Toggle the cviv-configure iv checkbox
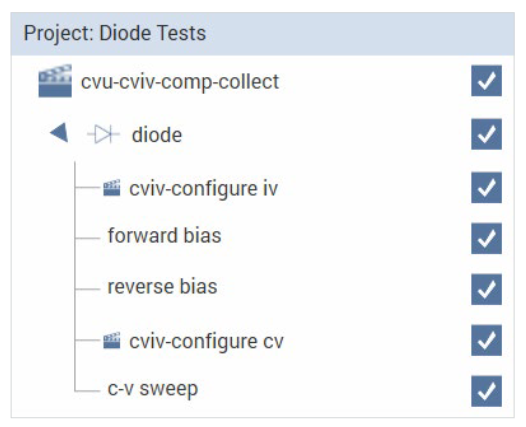Screen dimensions: 526x427 point(486,188)
